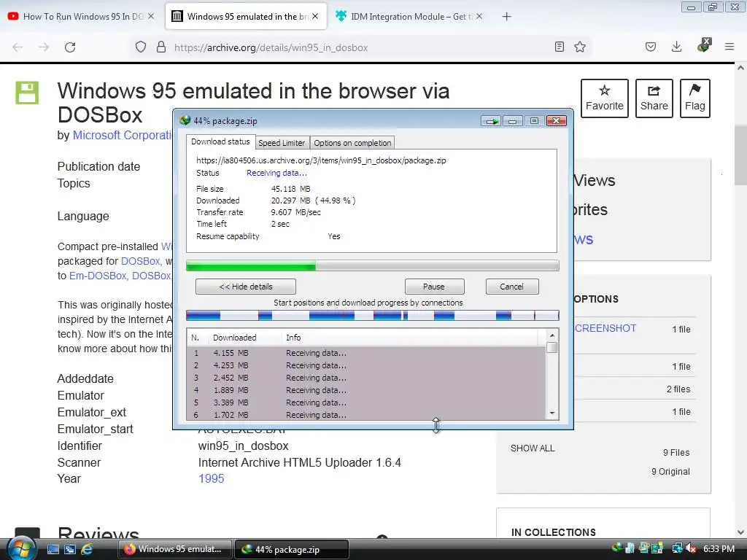The height and width of the screenshot is (560, 747).
Task: Click the page scrollbar down arrow
Action: [x=740, y=532]
